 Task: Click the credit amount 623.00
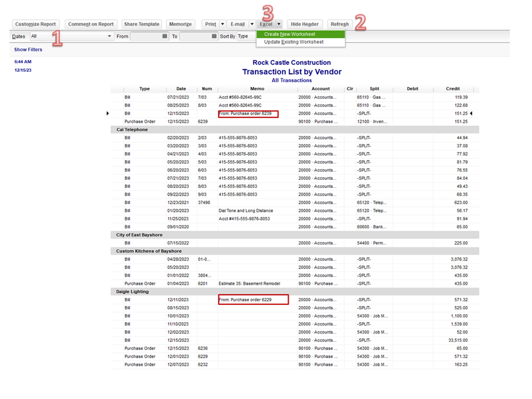click(461, 202)
